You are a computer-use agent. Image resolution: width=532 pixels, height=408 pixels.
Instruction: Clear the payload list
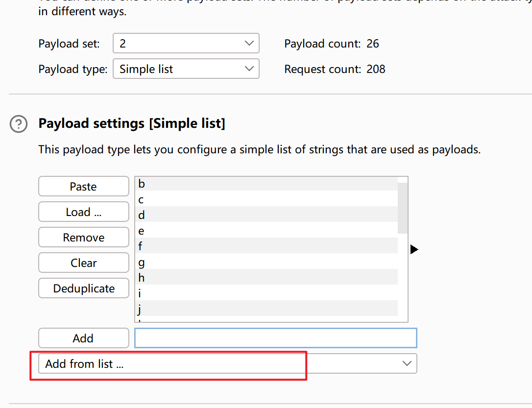84,263
